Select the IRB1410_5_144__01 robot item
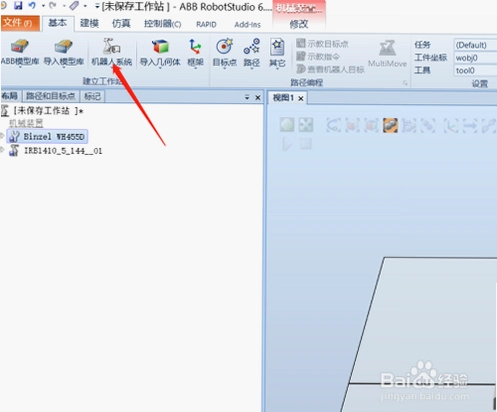This screenshot has height=412, width=497. (63, 151)
